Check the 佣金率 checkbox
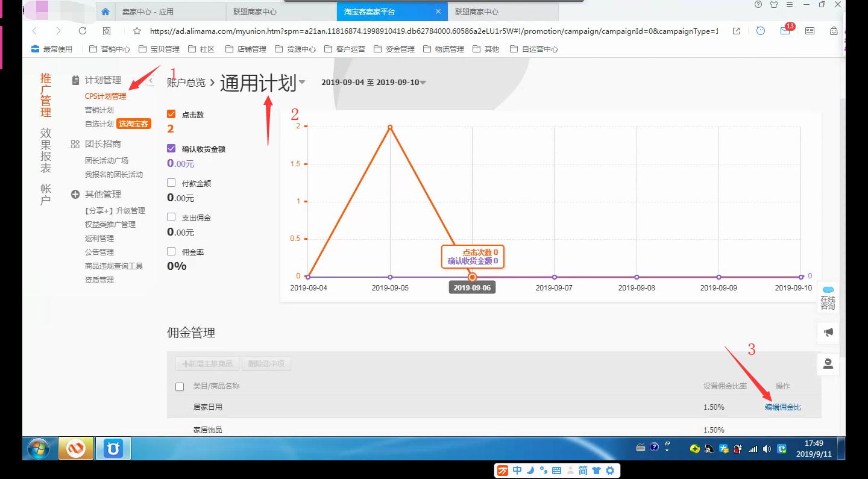 click(170, 252)
